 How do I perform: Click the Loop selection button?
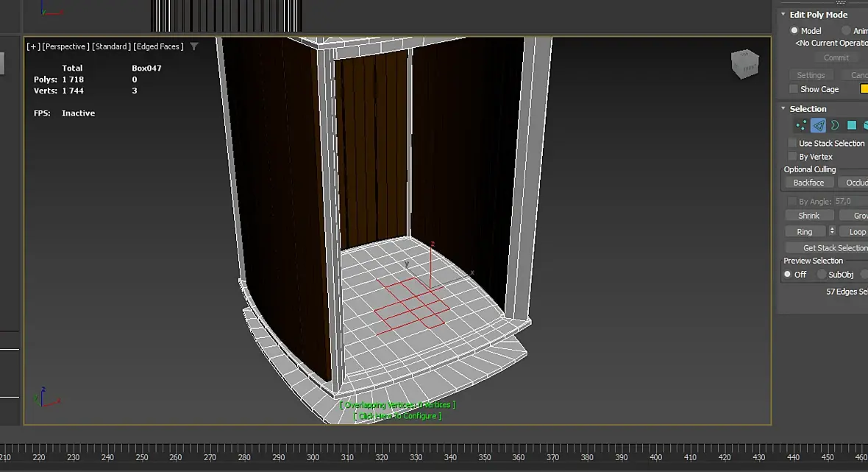pyautogui.click(x=854, y=231)
